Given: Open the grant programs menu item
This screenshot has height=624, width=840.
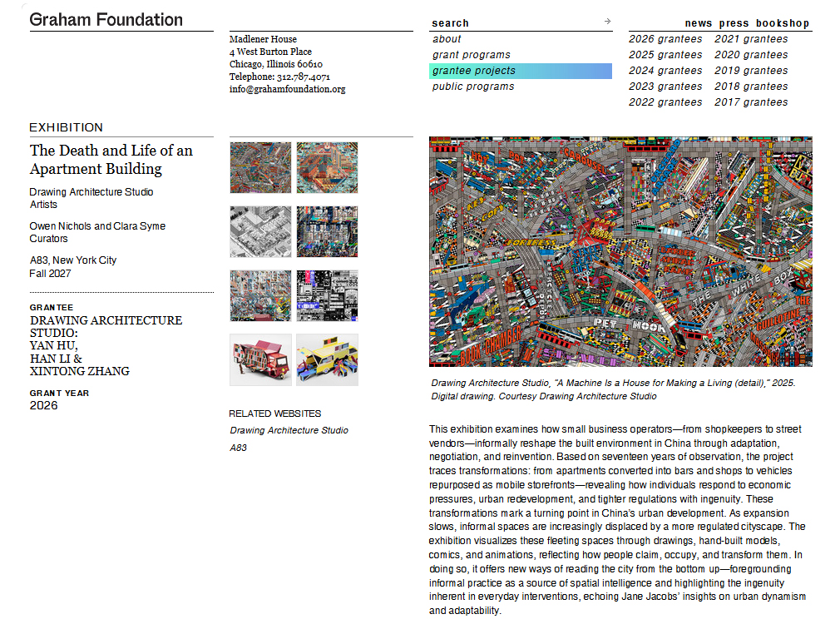Looking at the screenshot, I should [x=472, y=55].
